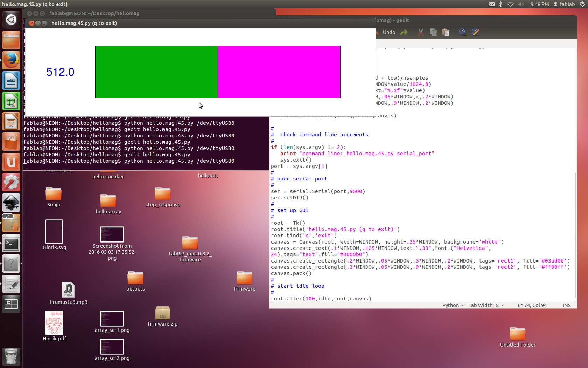Open Ubuntu Software Center from launcher

11,142
